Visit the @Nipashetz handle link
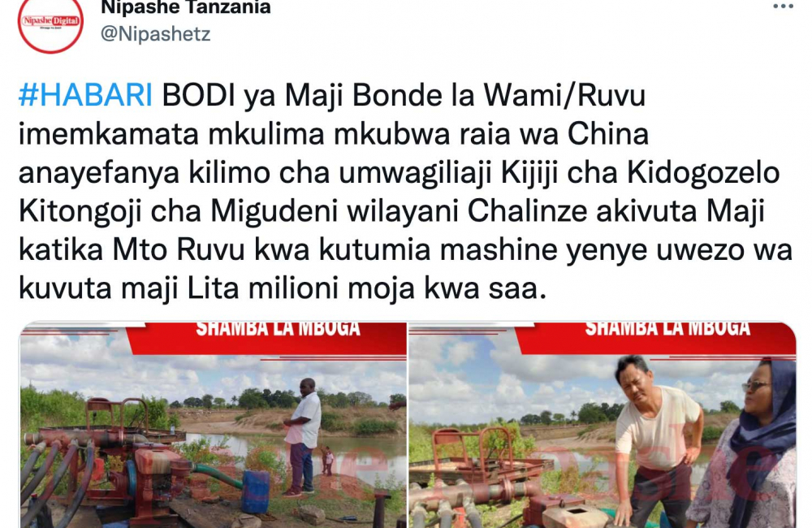812x528 pixels. (155, 33)
